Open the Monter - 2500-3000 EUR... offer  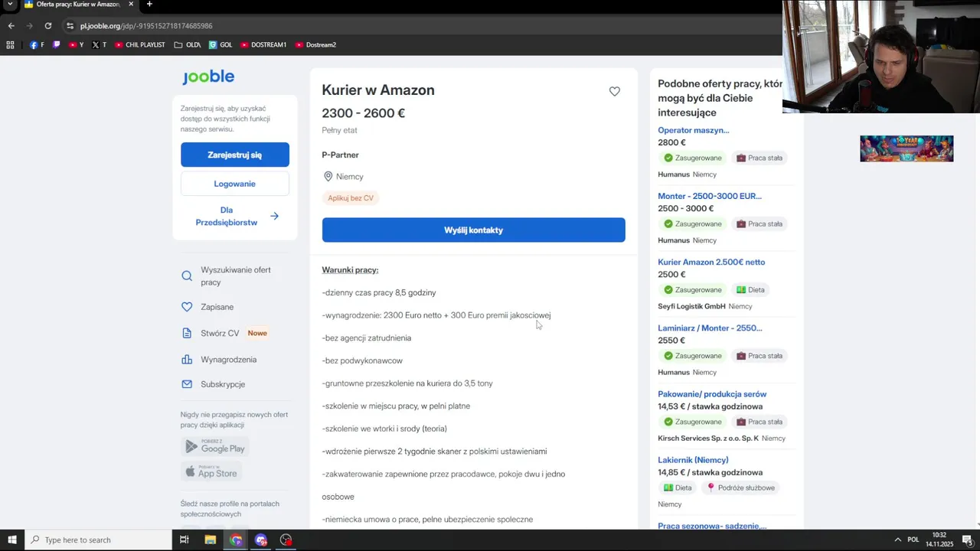(x=710, y=196)
